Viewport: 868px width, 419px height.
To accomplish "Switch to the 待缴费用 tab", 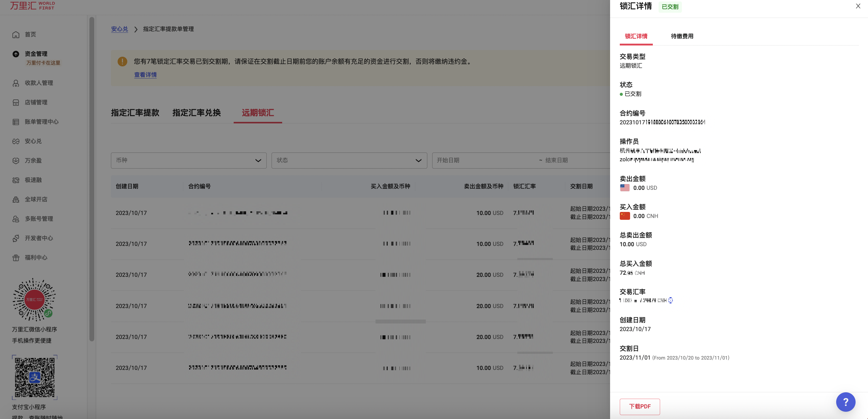I will click(x=682, y=36).
